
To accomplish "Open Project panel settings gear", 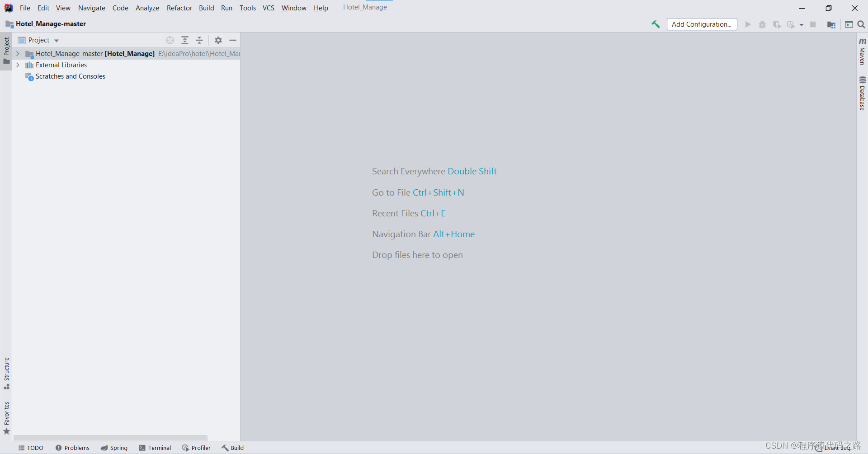I will [218, 40].
